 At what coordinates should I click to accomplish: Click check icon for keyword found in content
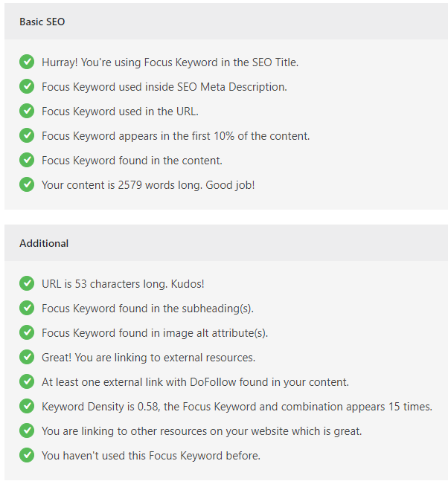point(27,160)
